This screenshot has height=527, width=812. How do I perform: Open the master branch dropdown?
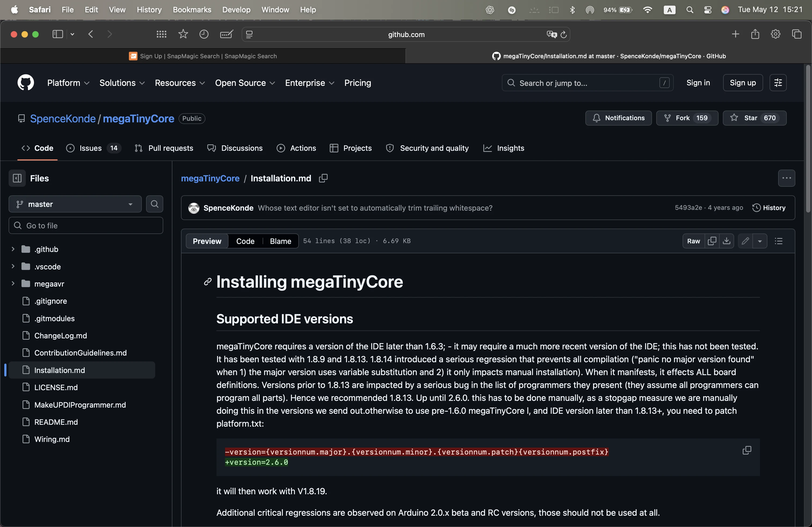[x=75, y=204]
